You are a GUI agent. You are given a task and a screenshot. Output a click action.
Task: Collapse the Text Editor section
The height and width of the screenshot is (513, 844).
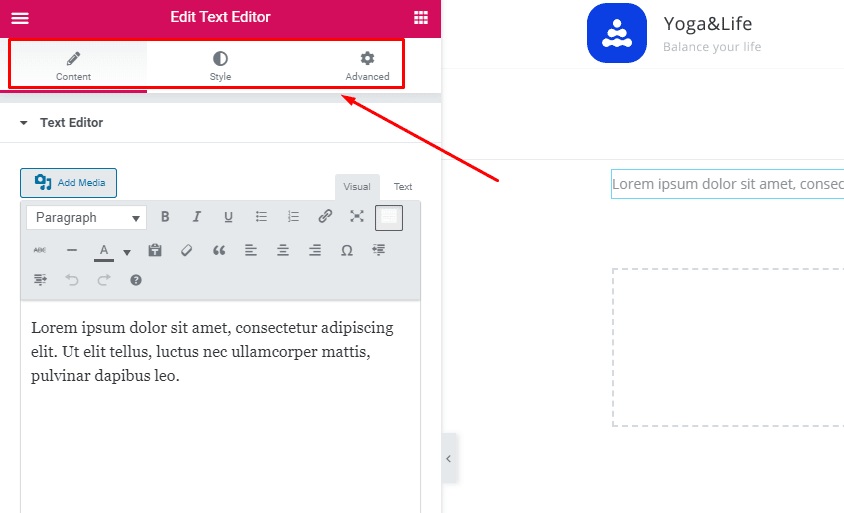coord(24,123)
